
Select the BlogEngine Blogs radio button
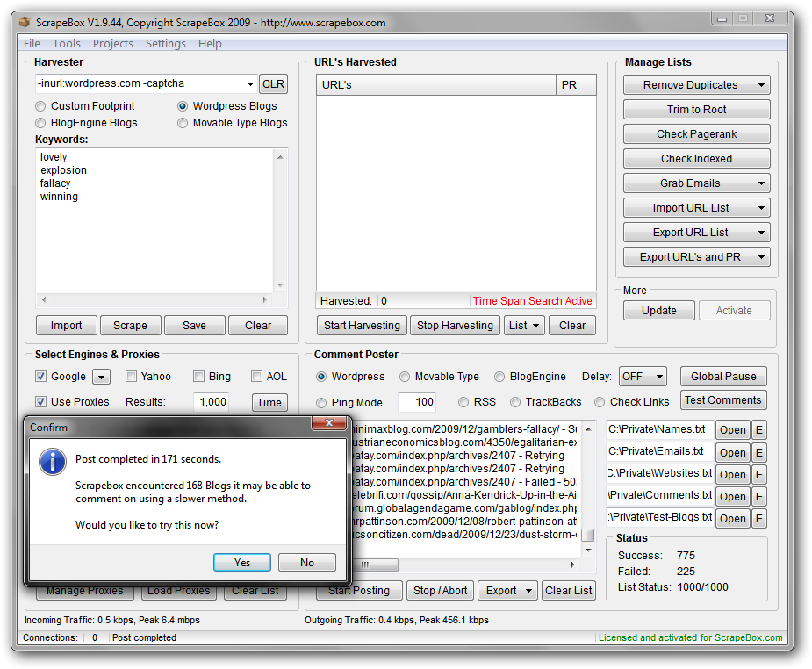(40, 123)
